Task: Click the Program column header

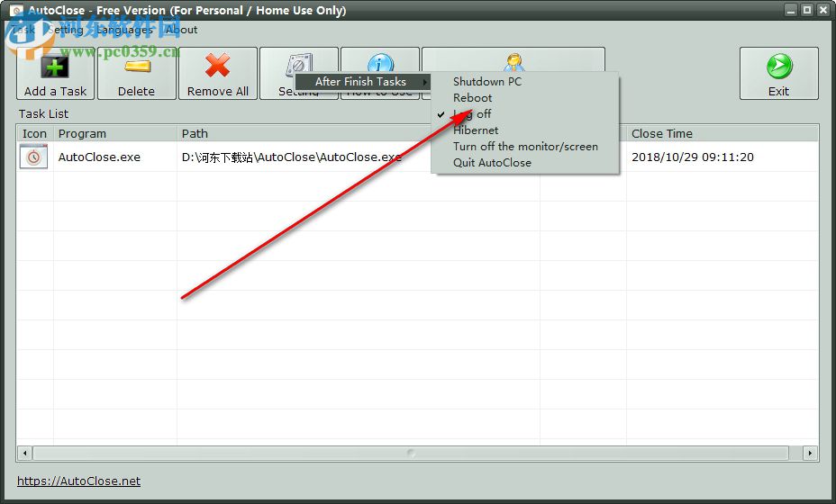Action: [x=115, y=134]
